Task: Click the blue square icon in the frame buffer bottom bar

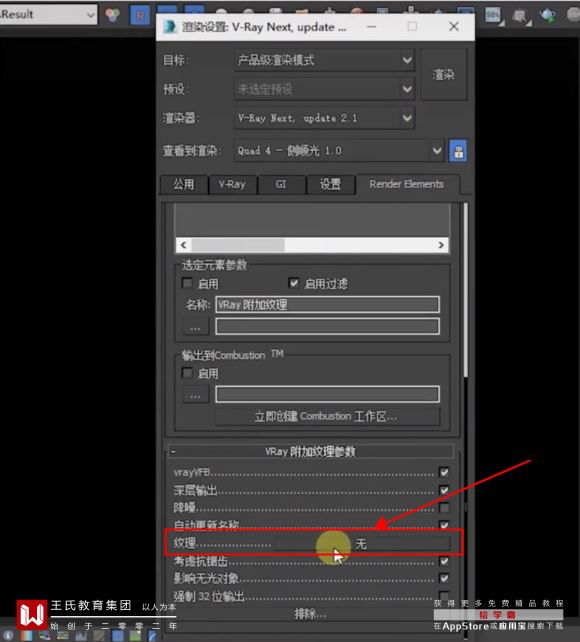Action: 117,635
